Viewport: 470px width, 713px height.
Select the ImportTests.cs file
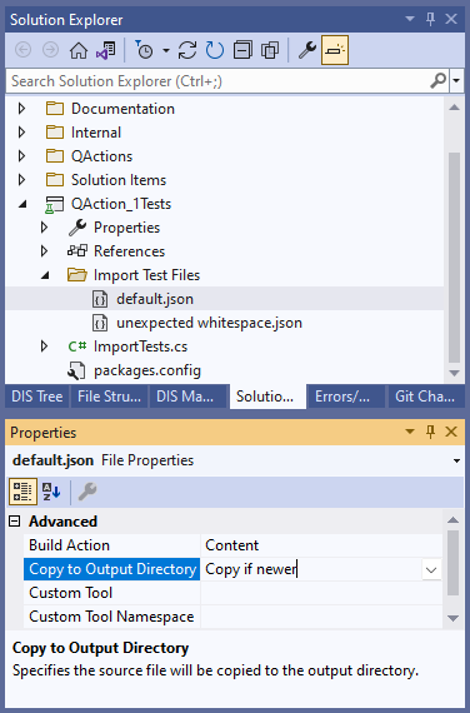click(140, 346)
